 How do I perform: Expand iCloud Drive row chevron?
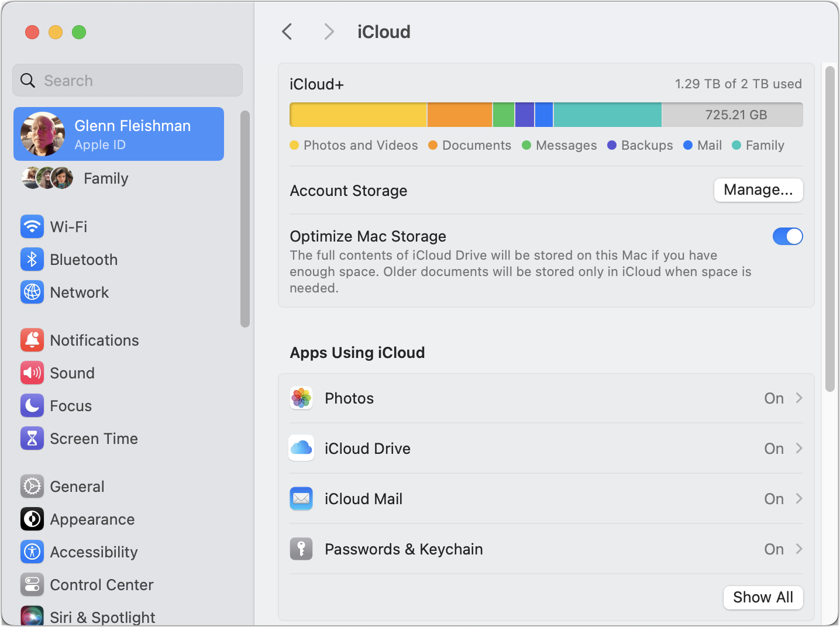799,448
